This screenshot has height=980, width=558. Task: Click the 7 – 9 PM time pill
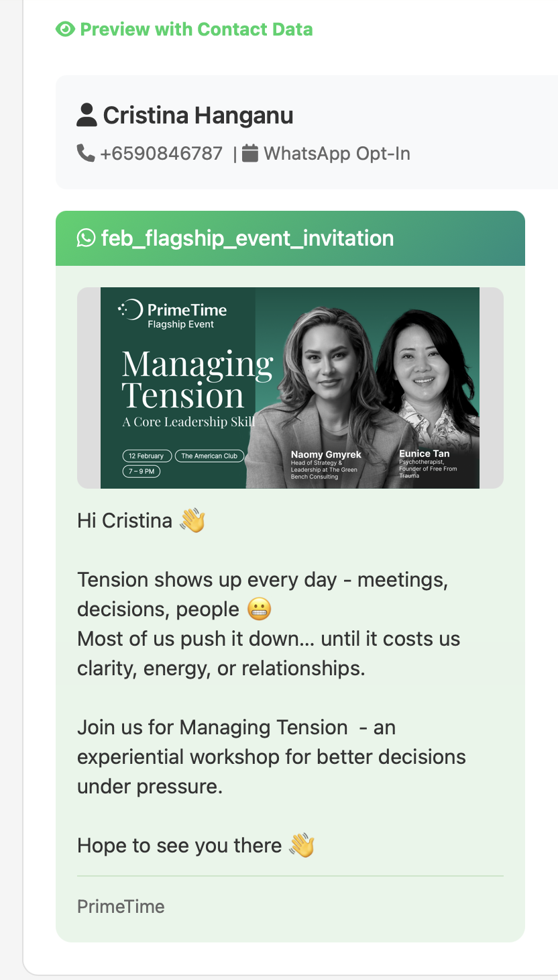tap(141, 471)
